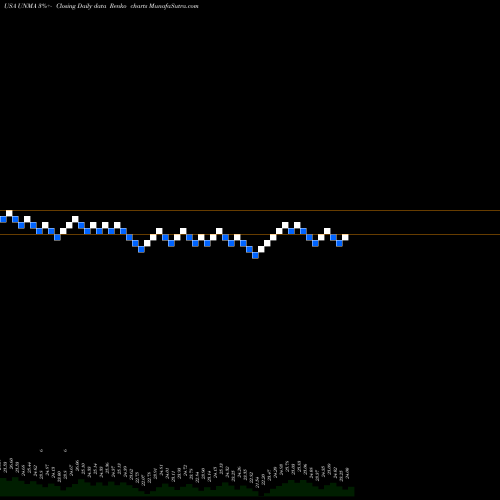Image resolution: width=500 pixels, height=500 pixels.
Task: Select the last white Renko brick on the right
Action: tap(345, 237)
